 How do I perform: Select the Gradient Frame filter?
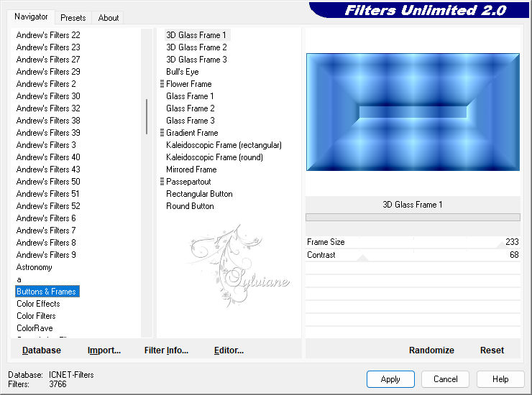192,133
